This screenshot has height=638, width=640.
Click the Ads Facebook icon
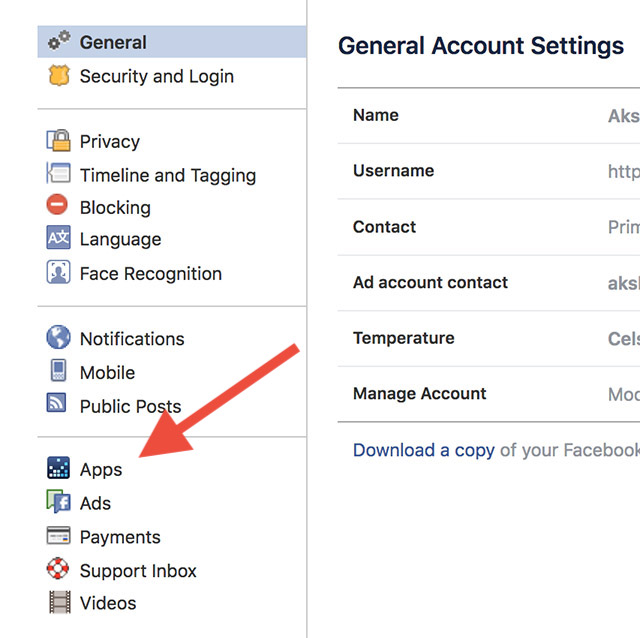[58, 501]
